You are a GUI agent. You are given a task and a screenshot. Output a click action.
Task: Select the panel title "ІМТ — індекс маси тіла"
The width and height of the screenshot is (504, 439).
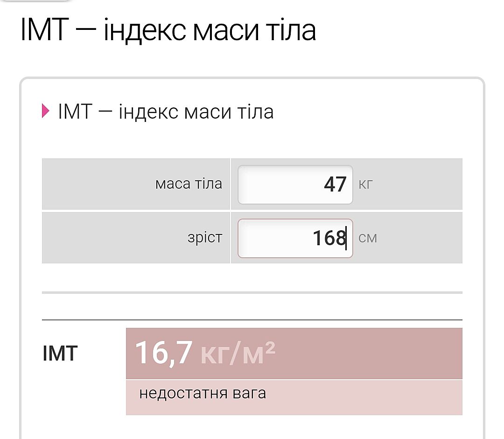pyautogui.click(x=166, y=112)
